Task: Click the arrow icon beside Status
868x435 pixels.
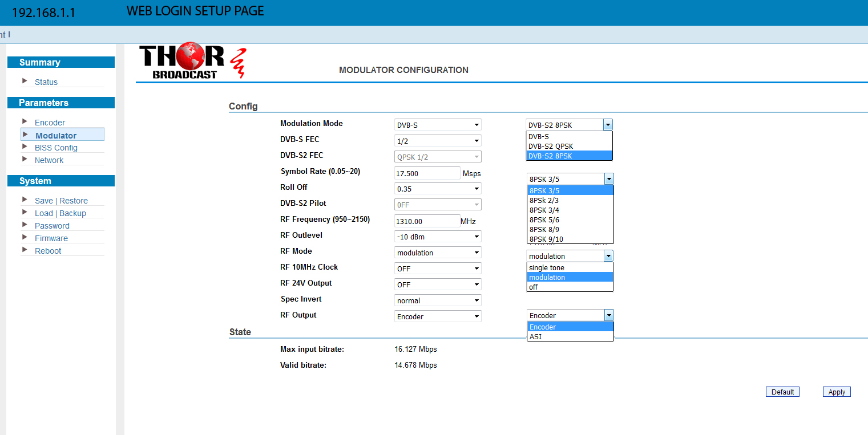Action: tap(25, 82)
